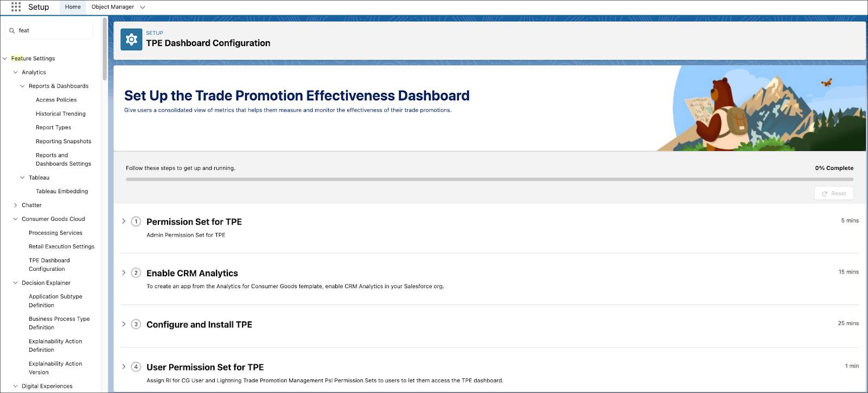
Task: Collapse the Analytics tree node
Action: click(x=15, y=72)
